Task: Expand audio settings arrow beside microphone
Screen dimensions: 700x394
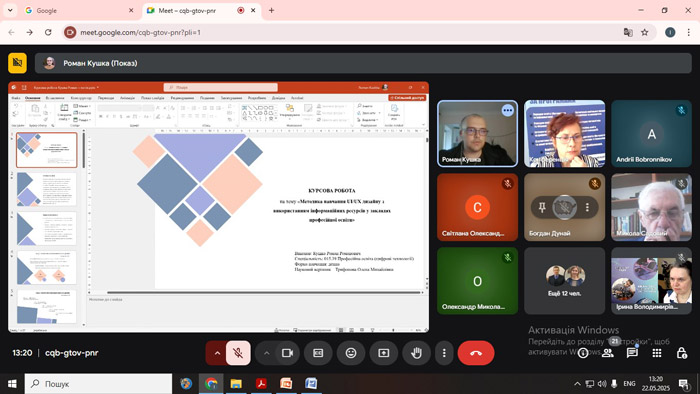Action: pyautogui.click(x=217, y=353)
